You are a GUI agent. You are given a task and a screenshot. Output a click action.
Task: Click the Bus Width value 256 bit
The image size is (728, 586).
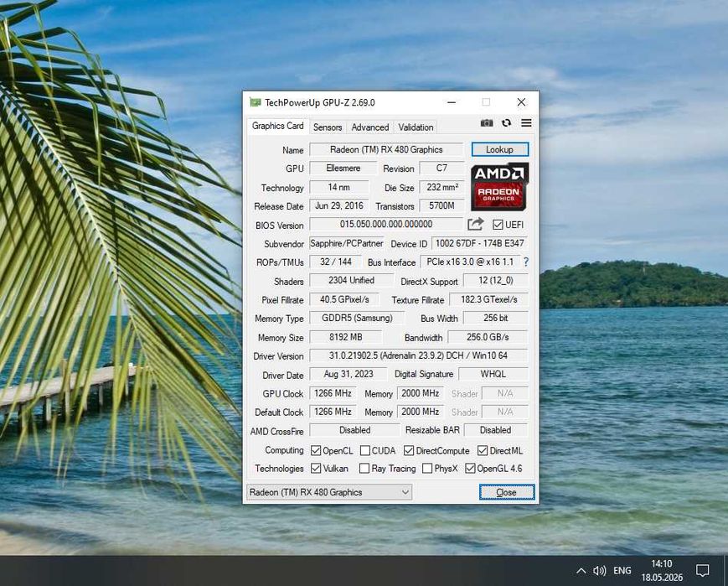pos(496,319)
